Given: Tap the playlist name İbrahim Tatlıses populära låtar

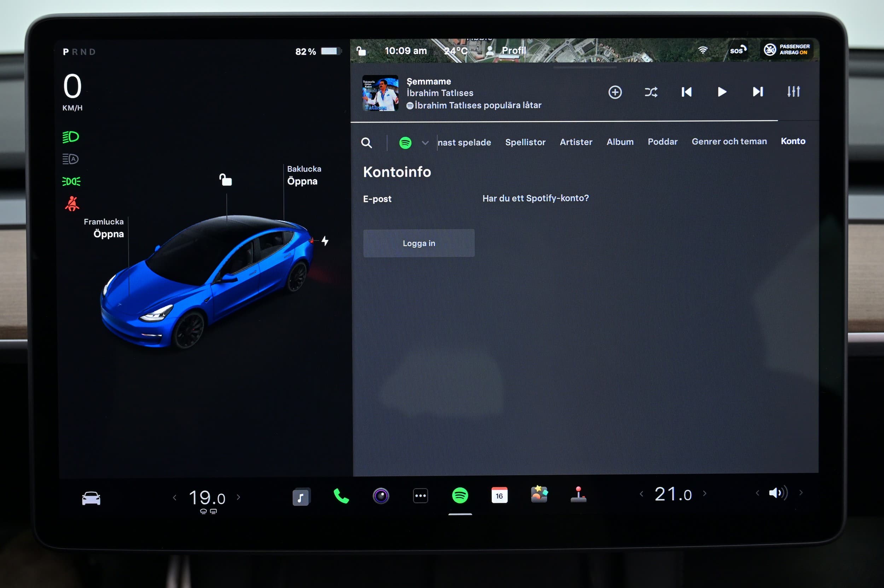Looking at the screenshot, I should [478, 105].
